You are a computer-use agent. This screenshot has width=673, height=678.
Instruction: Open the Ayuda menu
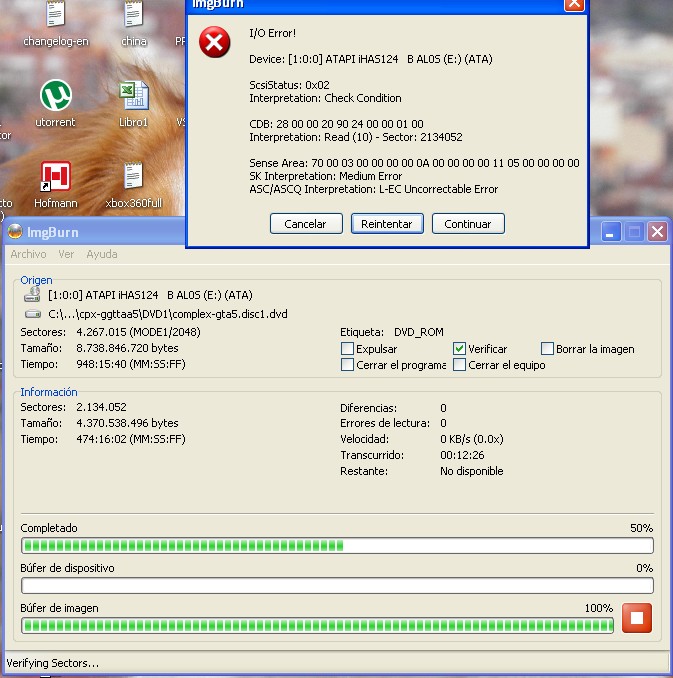click(102, 254)
